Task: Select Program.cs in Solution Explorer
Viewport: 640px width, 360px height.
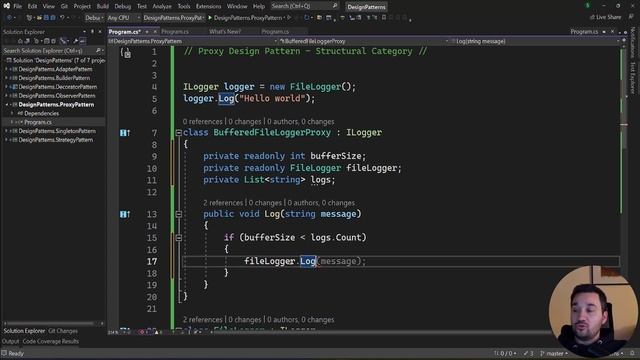Action: pyautogui.click(x=38, y=122)
